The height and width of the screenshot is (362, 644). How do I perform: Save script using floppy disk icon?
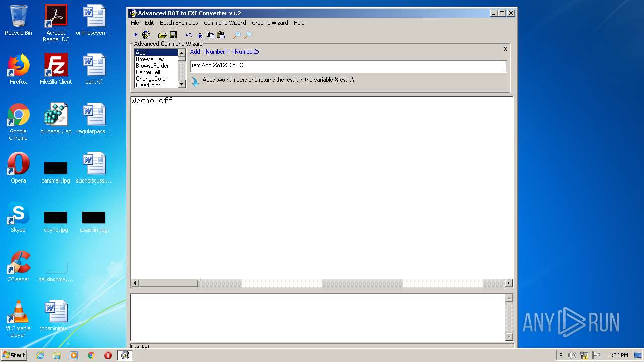173,35
